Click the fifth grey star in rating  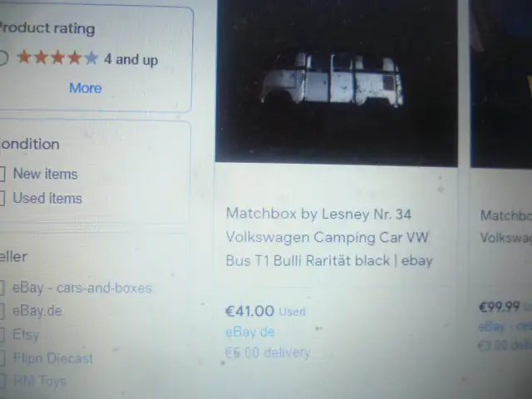(x=91, y=58)
